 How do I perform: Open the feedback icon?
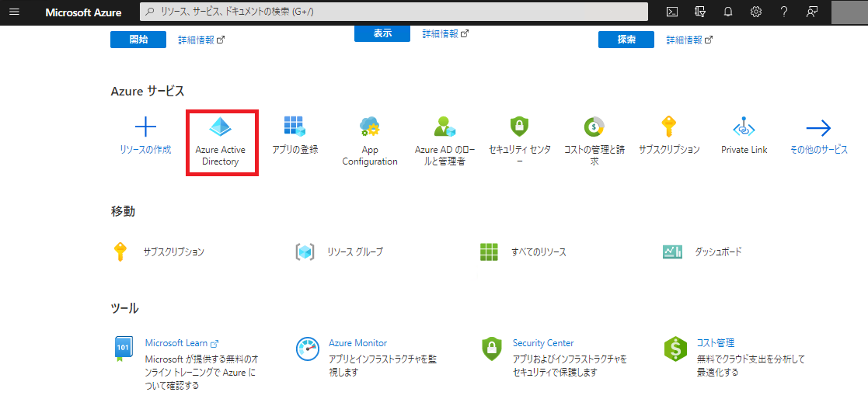[811, 12]
